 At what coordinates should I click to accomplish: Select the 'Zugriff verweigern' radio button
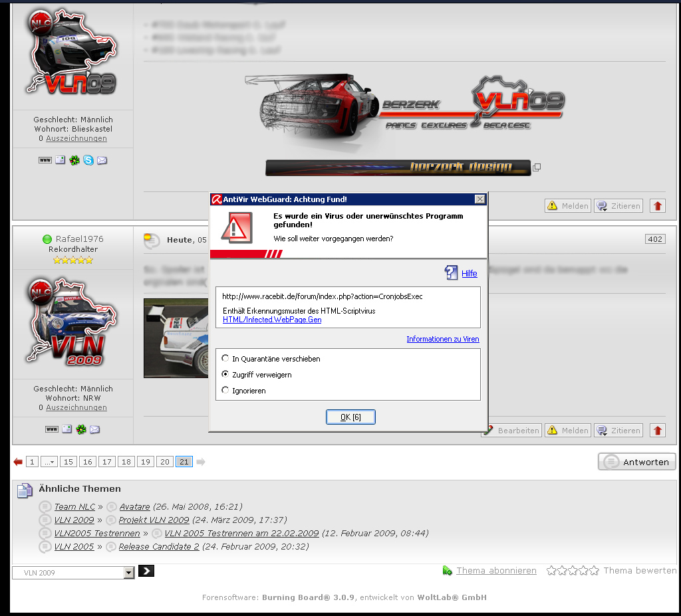(225, 375)
